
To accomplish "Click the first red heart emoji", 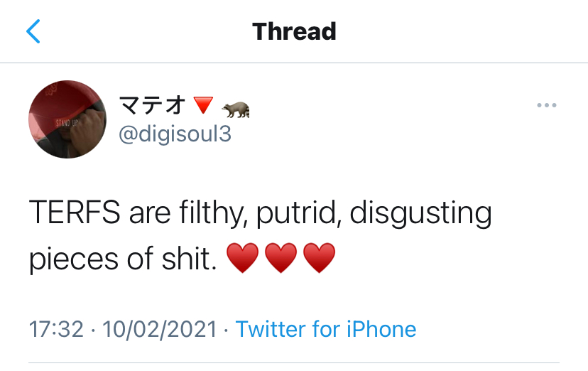I will [x=243, y=259].
